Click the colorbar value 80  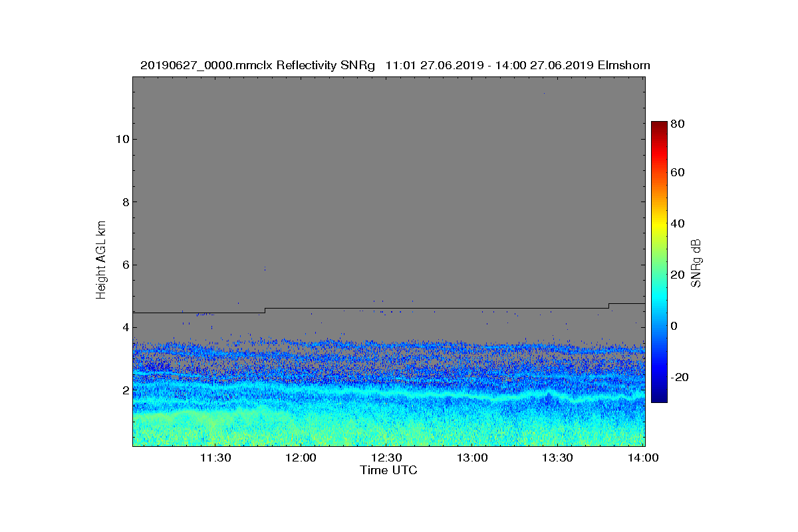[x=678, y=123]
